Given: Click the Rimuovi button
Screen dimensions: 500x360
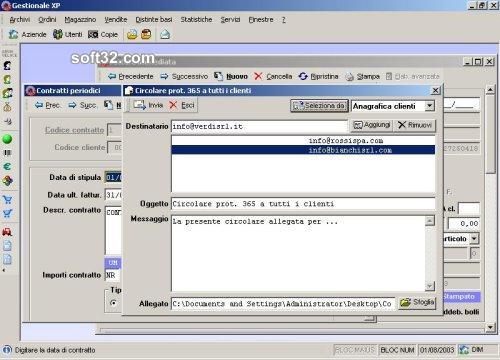Looking at the screenshot, I should click(x=415, y=125).
